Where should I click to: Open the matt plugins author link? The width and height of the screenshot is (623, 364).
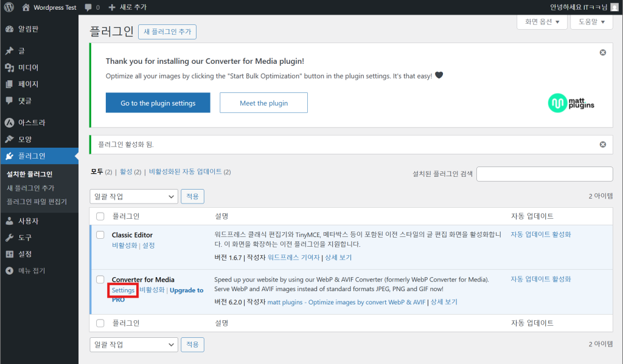(346, 302)
